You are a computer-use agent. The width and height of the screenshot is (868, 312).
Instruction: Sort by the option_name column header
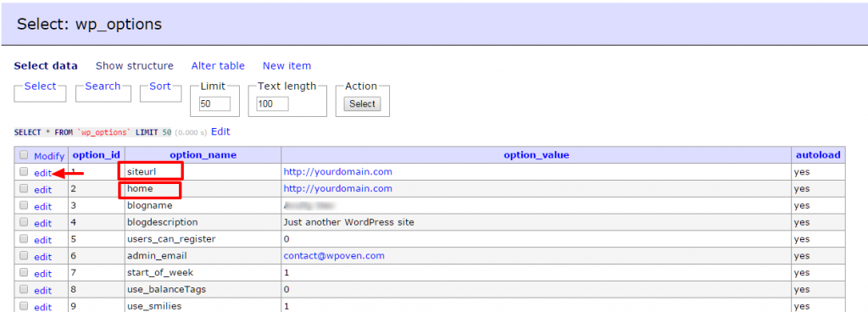(203, 155)
